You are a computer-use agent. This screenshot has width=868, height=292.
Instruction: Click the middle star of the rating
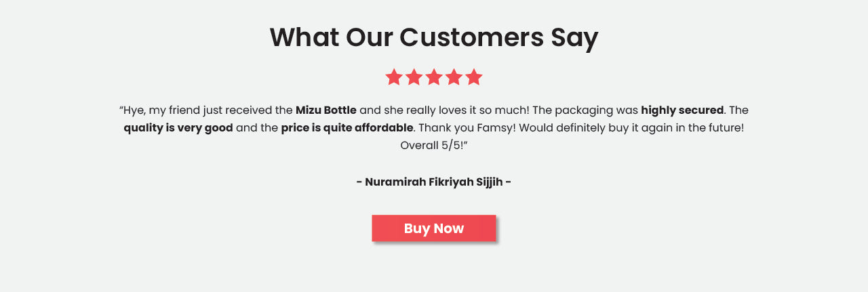[434, 77]
